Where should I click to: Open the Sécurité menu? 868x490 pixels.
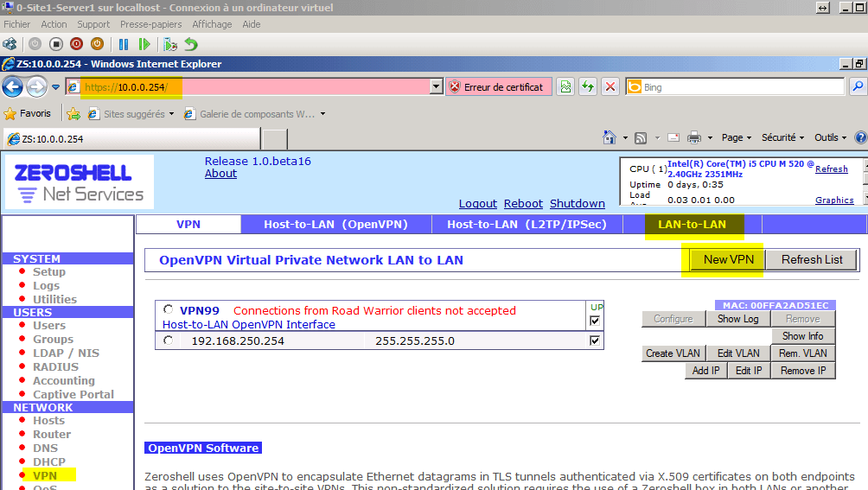[x=782, y=137]
